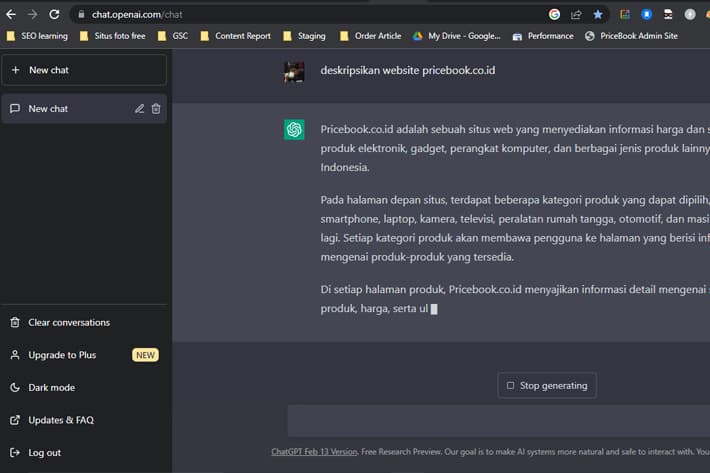This screenshot has width=710, height=473.
Task: Click the moon icon beside Dark mode
Action: tap(15, 387)
